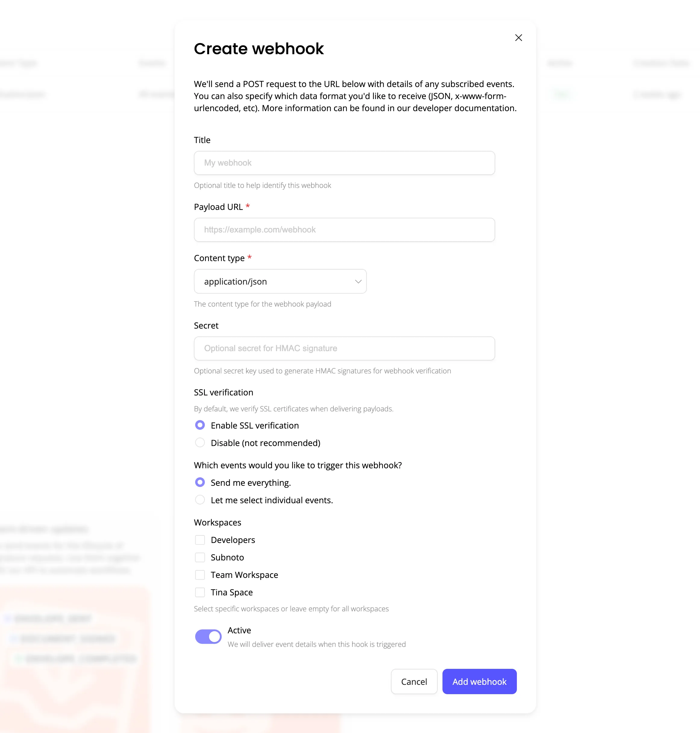Close the Create webhook dialog
The width and height of the screenshot is (700, 733).
tap(518, 38)
